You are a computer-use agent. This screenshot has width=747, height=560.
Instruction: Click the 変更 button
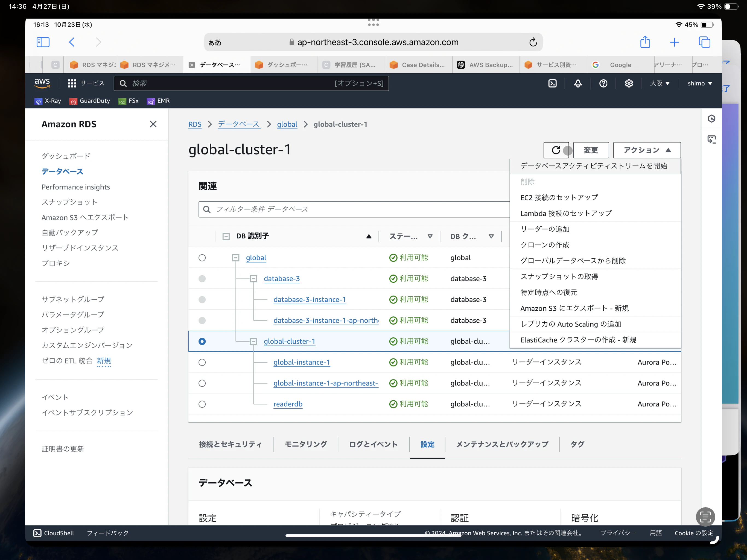pyautogui.click(x=591, y=150)
